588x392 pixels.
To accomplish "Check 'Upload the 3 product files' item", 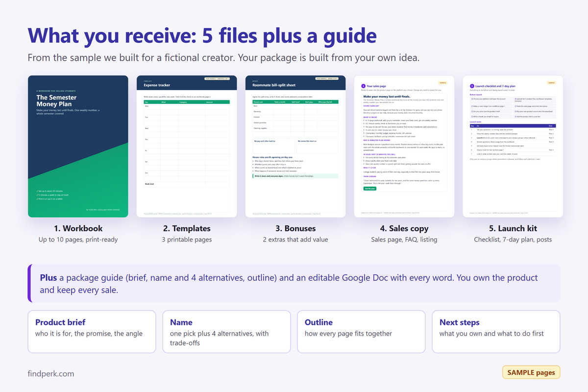I will [535, 99].
